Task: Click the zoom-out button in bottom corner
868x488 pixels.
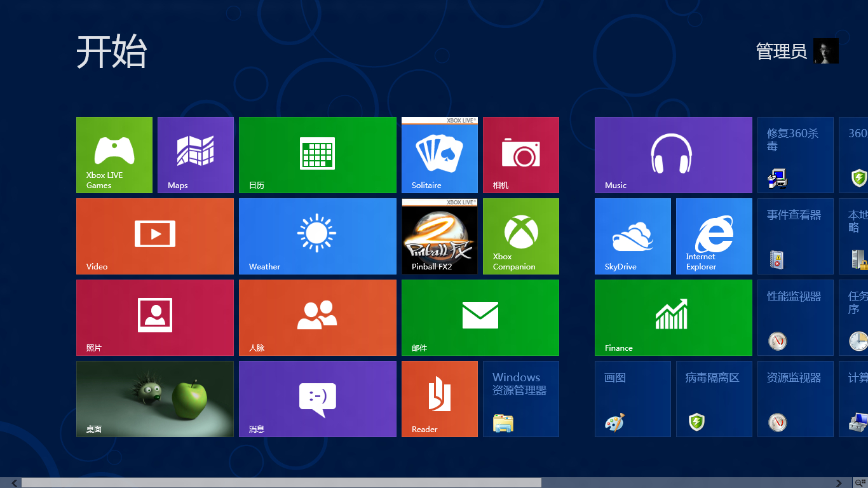Action: (860, 483)
